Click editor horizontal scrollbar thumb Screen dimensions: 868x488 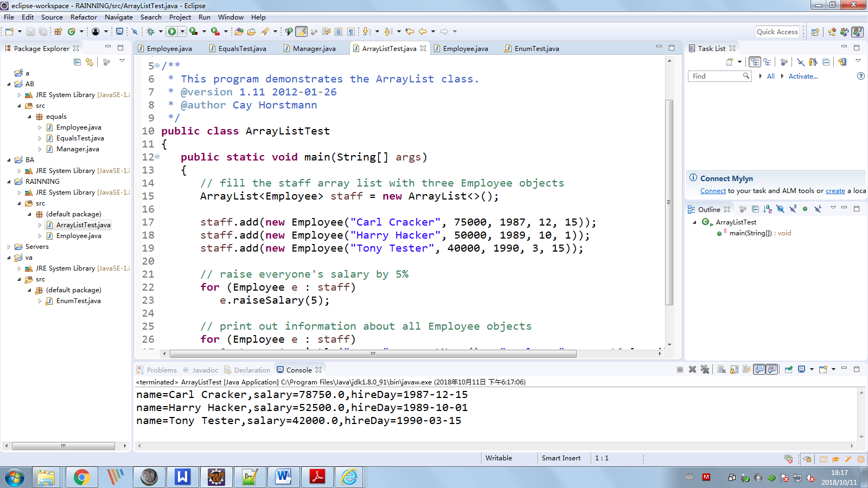click(373, 354)
